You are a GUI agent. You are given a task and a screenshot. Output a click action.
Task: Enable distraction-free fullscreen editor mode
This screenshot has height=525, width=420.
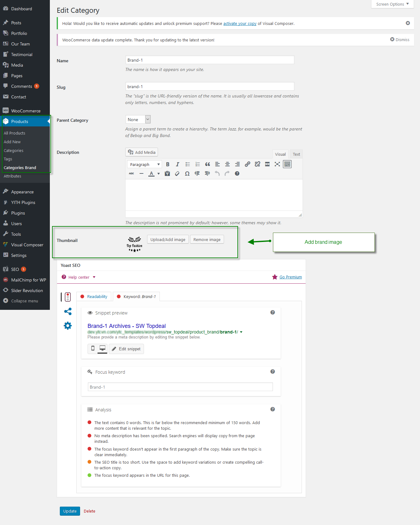tap(277, 164)
